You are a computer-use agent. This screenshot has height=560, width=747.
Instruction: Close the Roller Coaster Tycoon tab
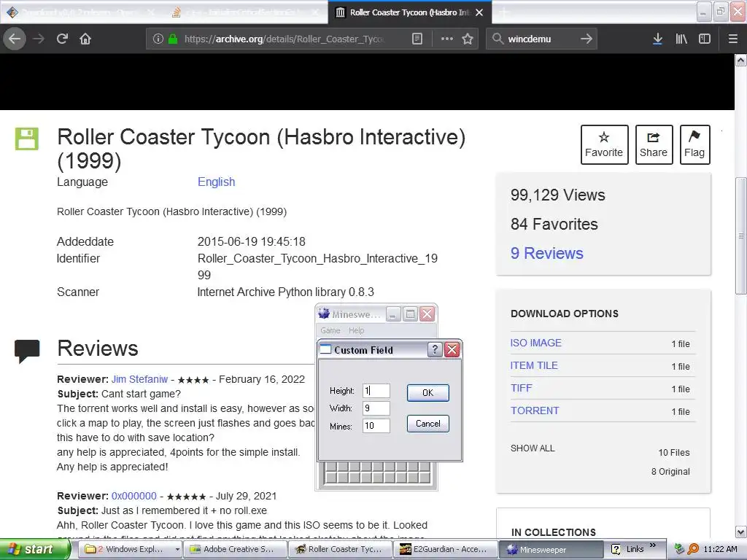pos(479,12)
